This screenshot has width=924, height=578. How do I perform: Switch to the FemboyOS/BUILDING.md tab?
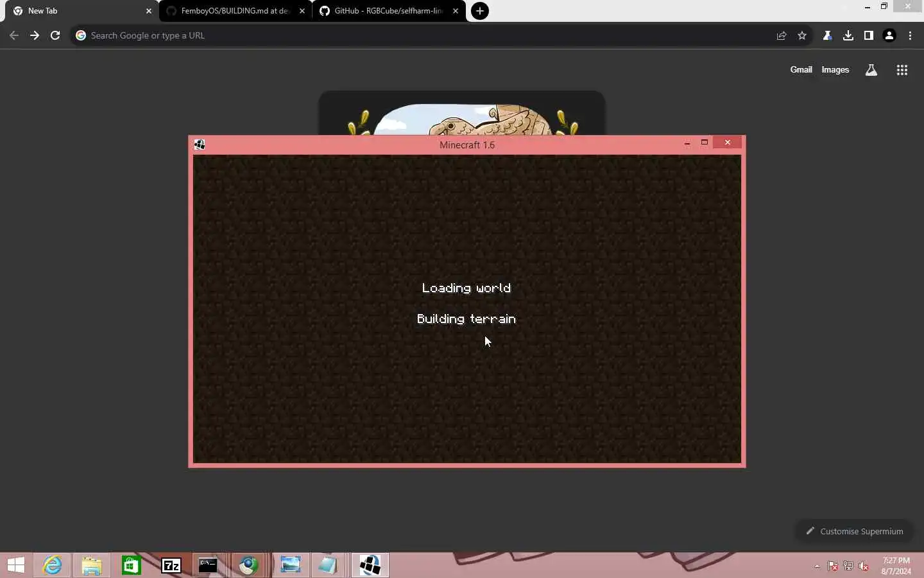(x=235, y=11)
